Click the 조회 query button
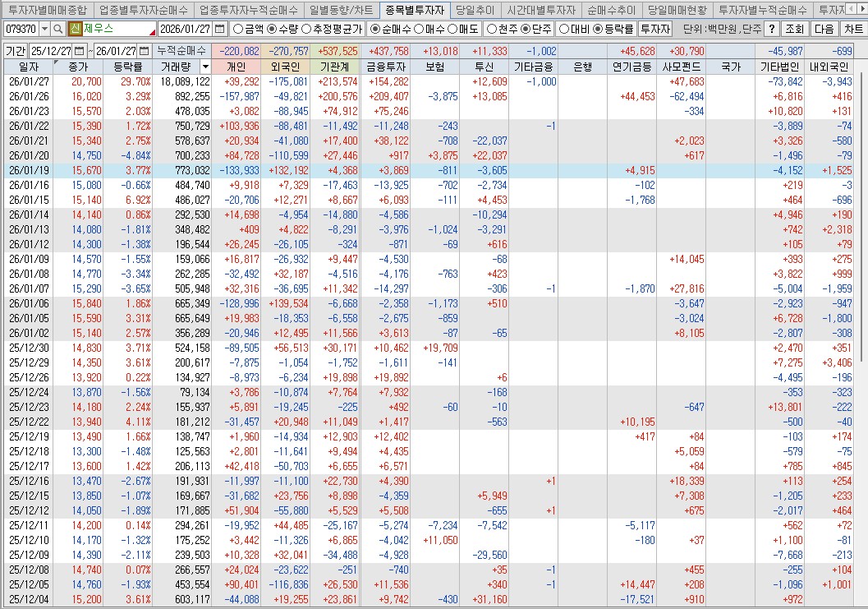Viewport: 868px width, 609px height. [794, 29]
